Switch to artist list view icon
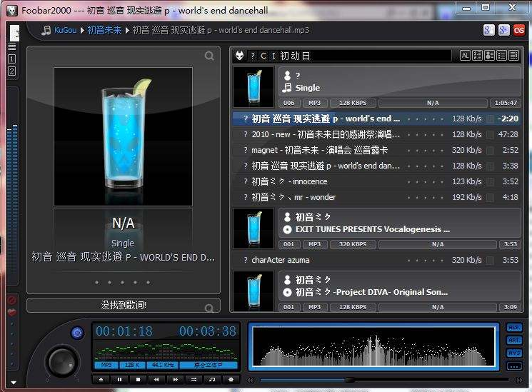 [490, 55]
